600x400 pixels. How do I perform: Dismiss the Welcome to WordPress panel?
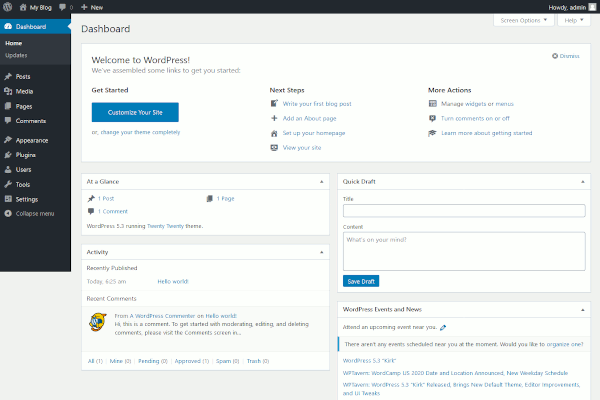567,56
